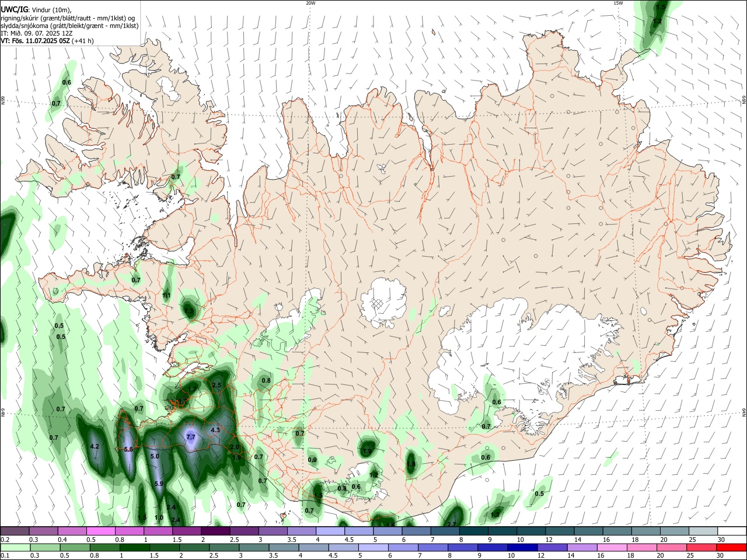Click the 66N label on the right edge
This screenshot has height=560, width=747.
point(744,101)
